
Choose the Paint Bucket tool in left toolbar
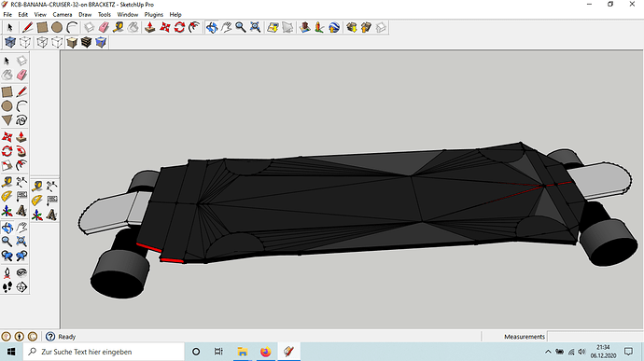[x=7, y=75]
